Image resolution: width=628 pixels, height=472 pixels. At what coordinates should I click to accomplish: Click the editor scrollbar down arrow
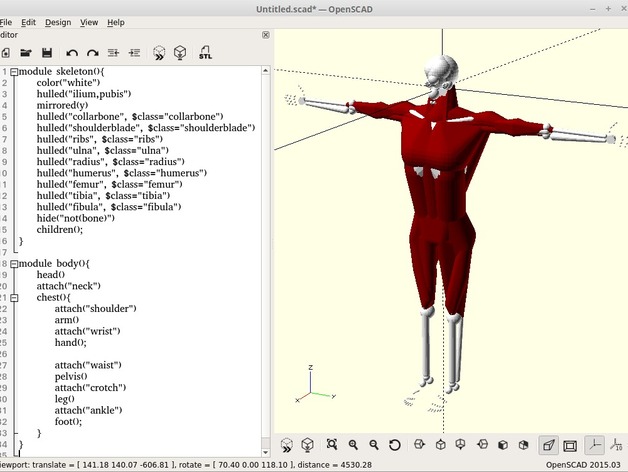pos(266,453)
